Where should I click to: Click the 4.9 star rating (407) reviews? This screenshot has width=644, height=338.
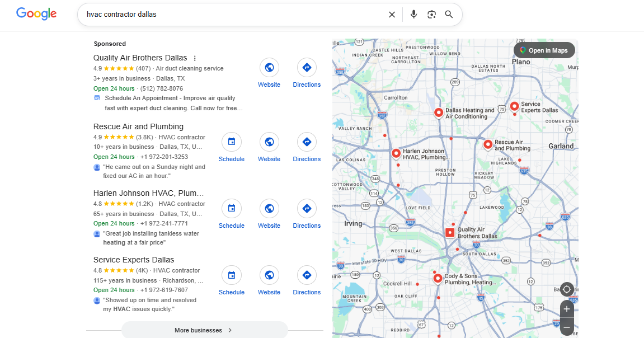122,69
